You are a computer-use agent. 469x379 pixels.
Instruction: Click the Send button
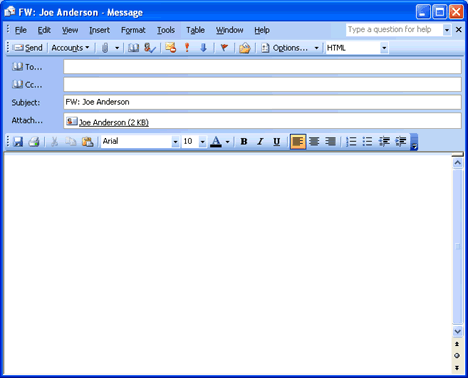click(x=28, y=48)
